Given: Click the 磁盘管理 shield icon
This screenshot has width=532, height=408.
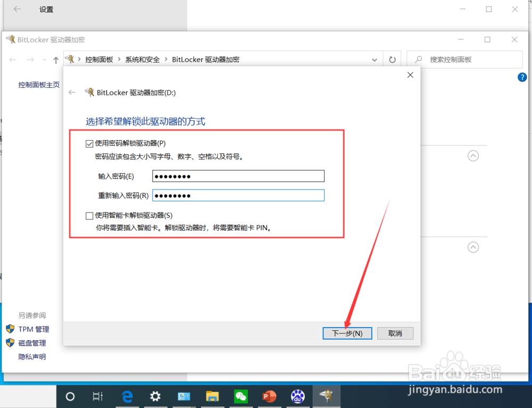Looking at the screenshot, I should (10, 342).
